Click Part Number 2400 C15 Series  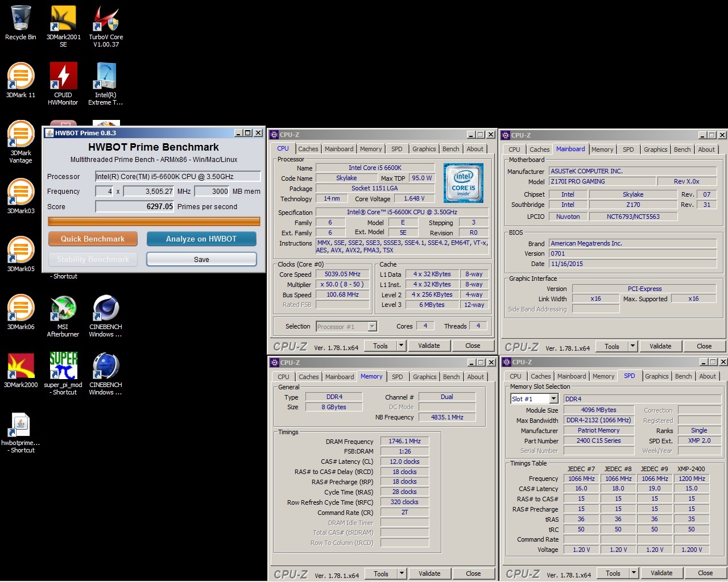(598, 440)
